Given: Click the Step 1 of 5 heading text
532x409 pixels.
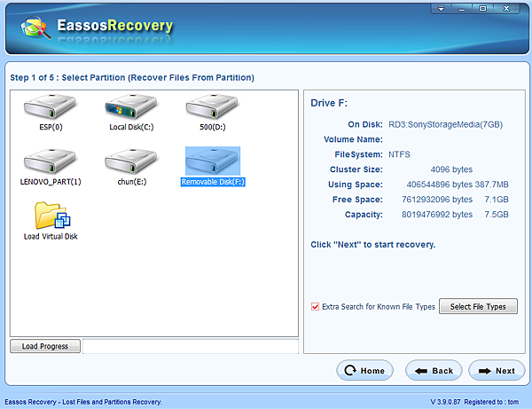Looking at the screenshot, I should tap(132, 78).
